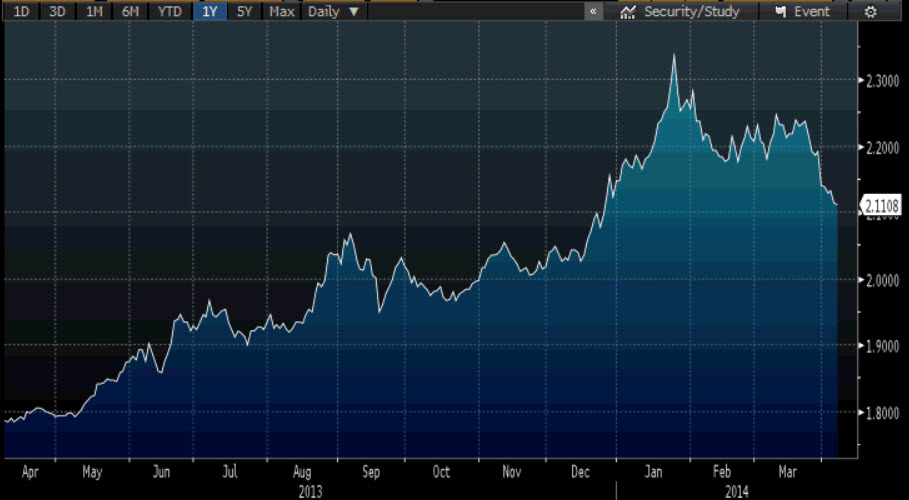This screenshot has width=909, height=500.
Task: Click the Apr x-axis label
Action: (30, 472)
